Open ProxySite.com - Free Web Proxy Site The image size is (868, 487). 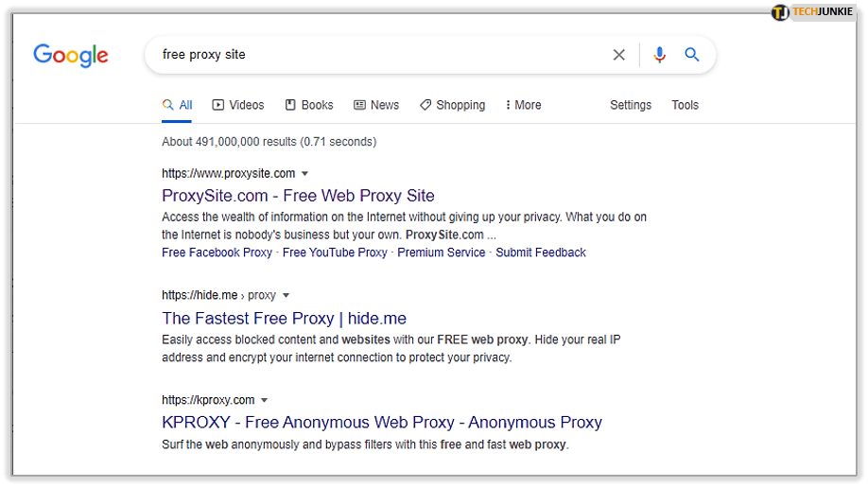(x=298, y=196)
